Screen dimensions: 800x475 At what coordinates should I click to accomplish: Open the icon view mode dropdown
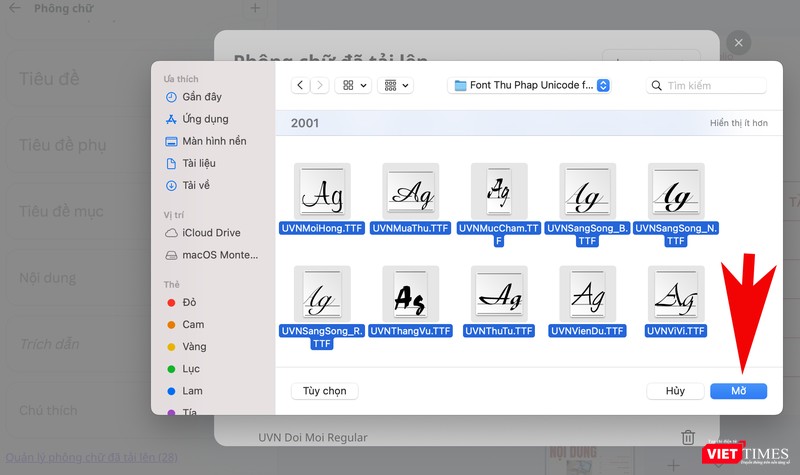pyautogui.click(x=354, y=86)
